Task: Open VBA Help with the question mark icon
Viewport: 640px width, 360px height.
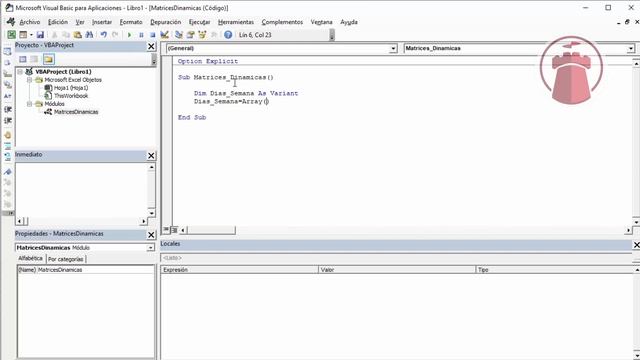Action: 228,35
